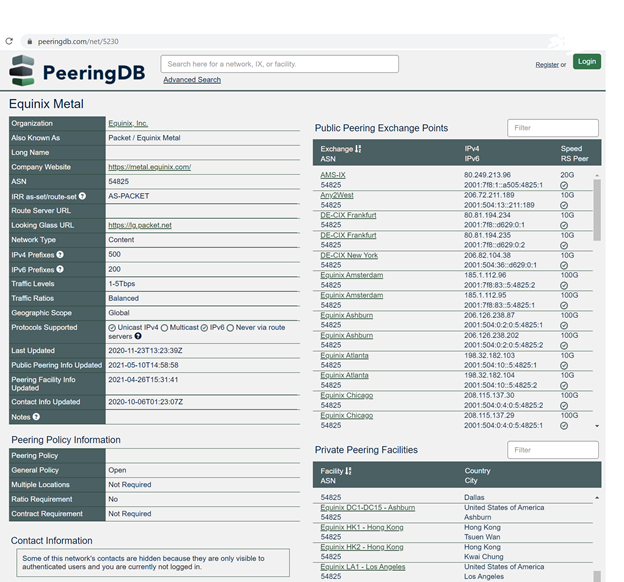Open Equinix DC1-DC15 - Ashburn facility link
The width and height of the screenshot is (624, 582).
pos(368,508)
